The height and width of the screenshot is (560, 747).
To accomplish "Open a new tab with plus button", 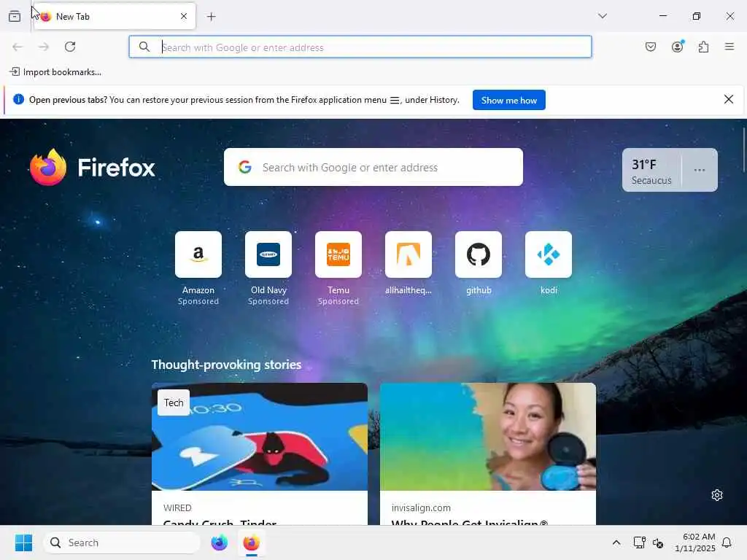I will (212, 17).
